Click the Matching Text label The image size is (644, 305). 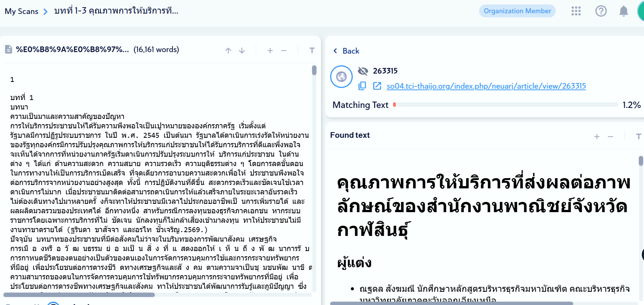tap(360, 105)
